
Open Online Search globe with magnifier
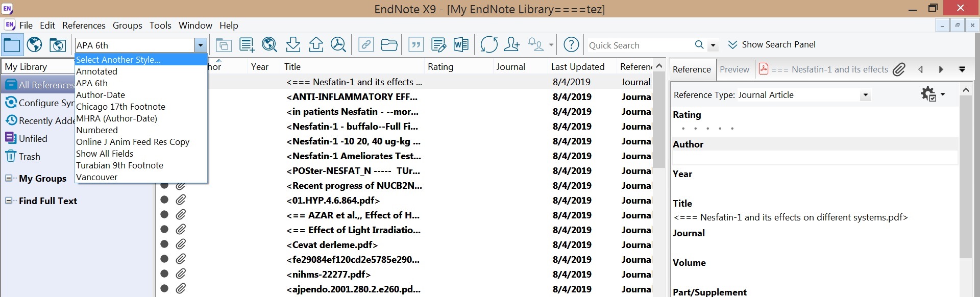(x=269, y=45)
